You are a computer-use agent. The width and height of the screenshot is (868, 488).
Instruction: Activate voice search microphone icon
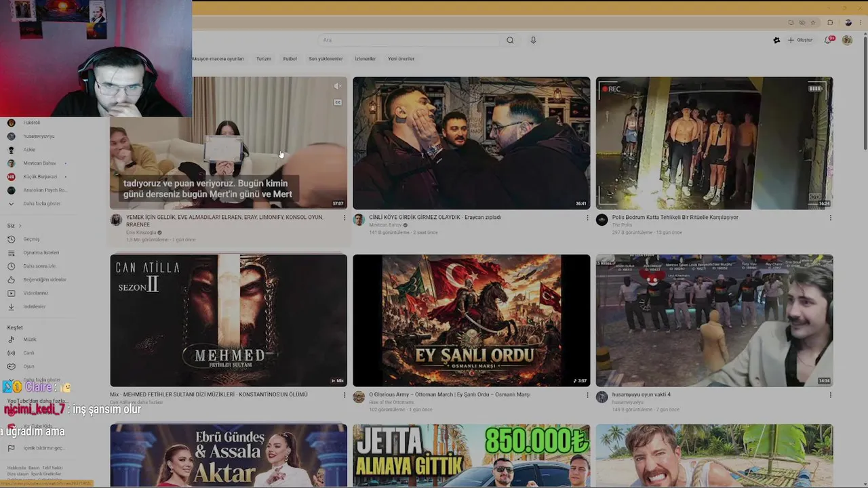click(x=533, y=40)
